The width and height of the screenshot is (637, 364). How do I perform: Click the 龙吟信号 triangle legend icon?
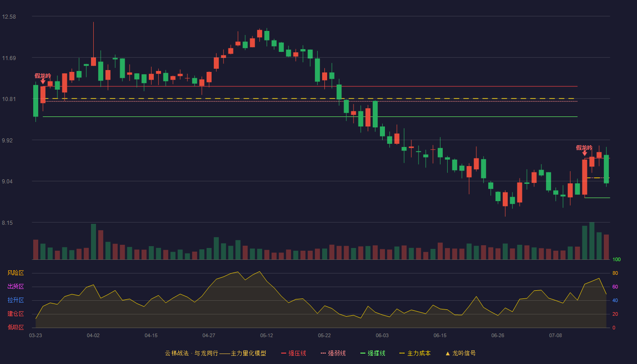click(448, 353)
